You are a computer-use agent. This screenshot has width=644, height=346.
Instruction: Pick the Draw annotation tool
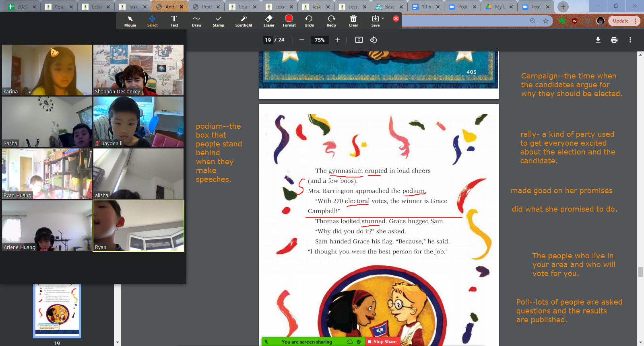tap(196, 21)
